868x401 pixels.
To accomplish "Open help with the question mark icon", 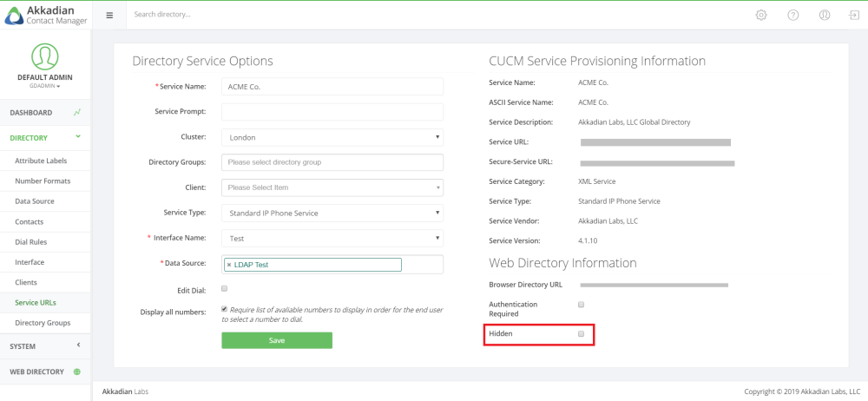I will click(x=792, y=15).
